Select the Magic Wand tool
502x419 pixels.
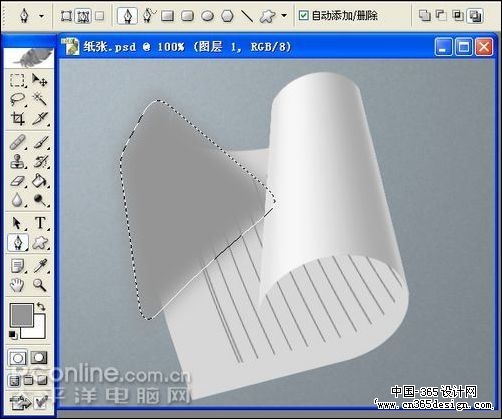(40, 99)
